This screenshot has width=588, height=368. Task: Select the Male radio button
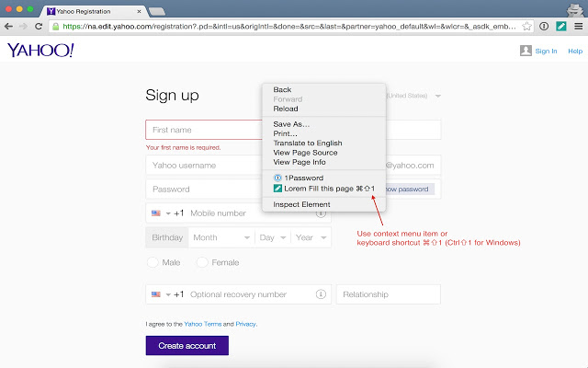(153, 262)
